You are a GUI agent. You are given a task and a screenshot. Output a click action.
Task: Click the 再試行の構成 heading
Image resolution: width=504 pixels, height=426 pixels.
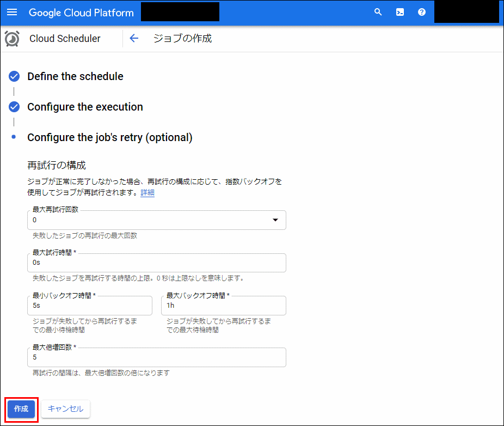[57, 166]
